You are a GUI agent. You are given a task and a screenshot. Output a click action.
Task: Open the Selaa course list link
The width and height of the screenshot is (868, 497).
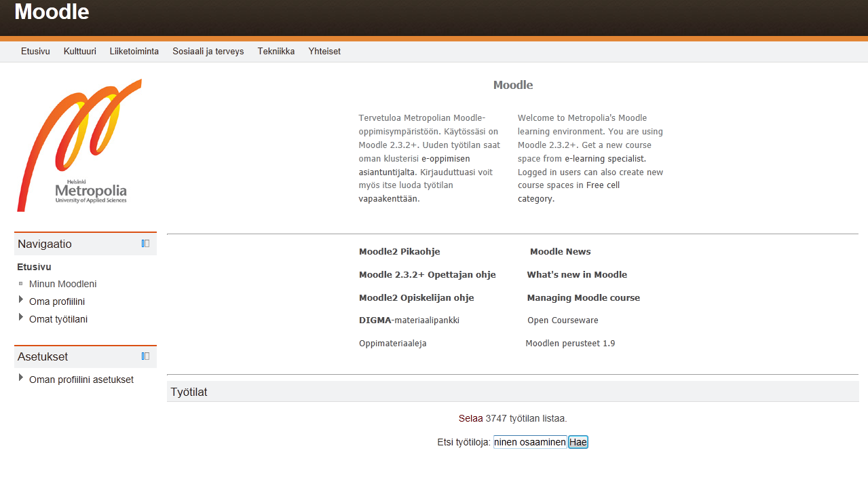click(471, 419)
